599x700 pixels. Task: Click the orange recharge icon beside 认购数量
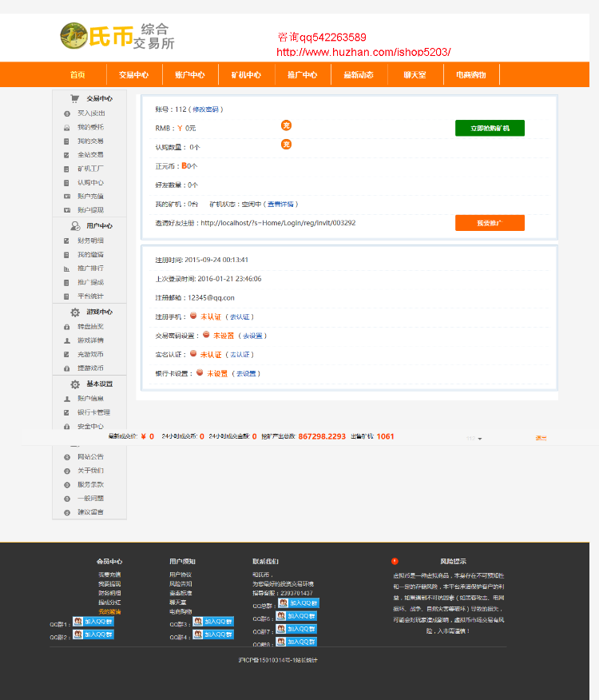point(286,144)
